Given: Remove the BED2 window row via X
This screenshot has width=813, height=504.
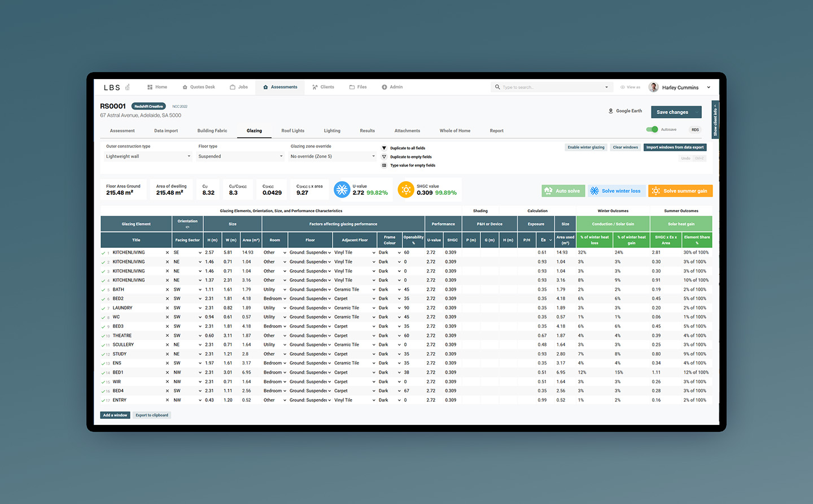Looking at the screenshot, I should tap(167, 299).
